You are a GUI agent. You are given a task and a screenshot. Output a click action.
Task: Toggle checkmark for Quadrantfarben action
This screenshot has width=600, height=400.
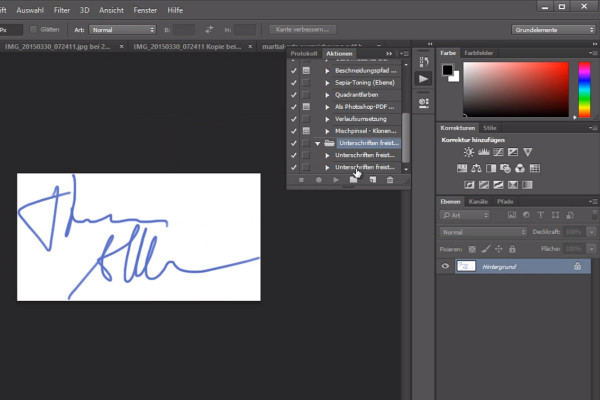(x=293, y=95)
